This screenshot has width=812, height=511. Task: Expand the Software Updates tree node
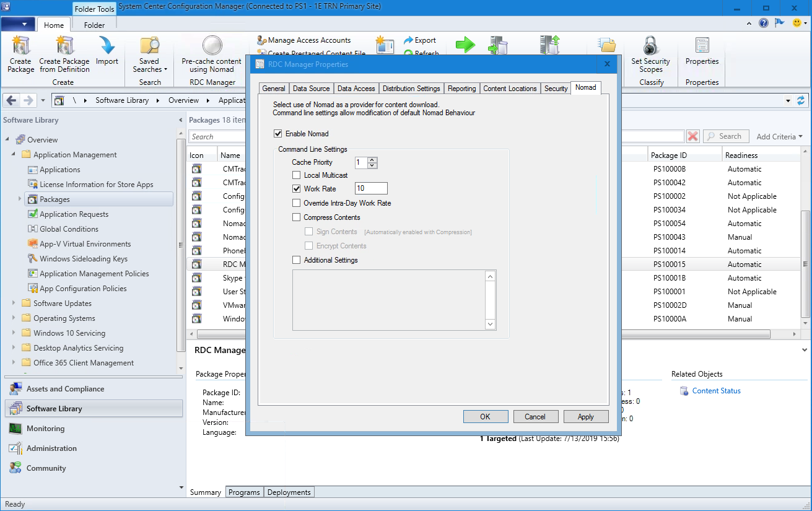pos(14,304)
